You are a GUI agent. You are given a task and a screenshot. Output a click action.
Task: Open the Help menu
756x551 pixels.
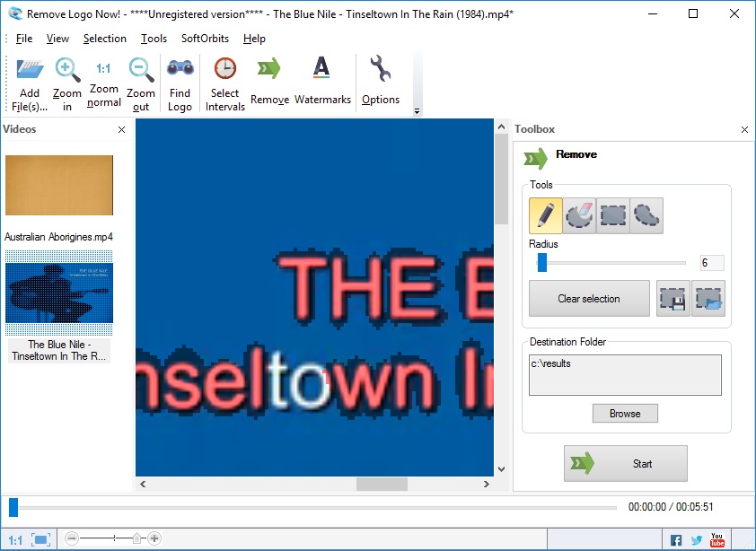click(x=254, y=39)
